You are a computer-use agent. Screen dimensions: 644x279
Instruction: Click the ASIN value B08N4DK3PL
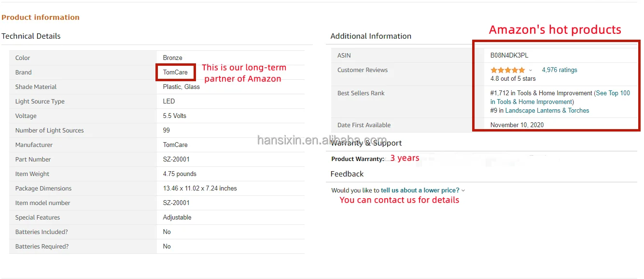coord(509,56)
